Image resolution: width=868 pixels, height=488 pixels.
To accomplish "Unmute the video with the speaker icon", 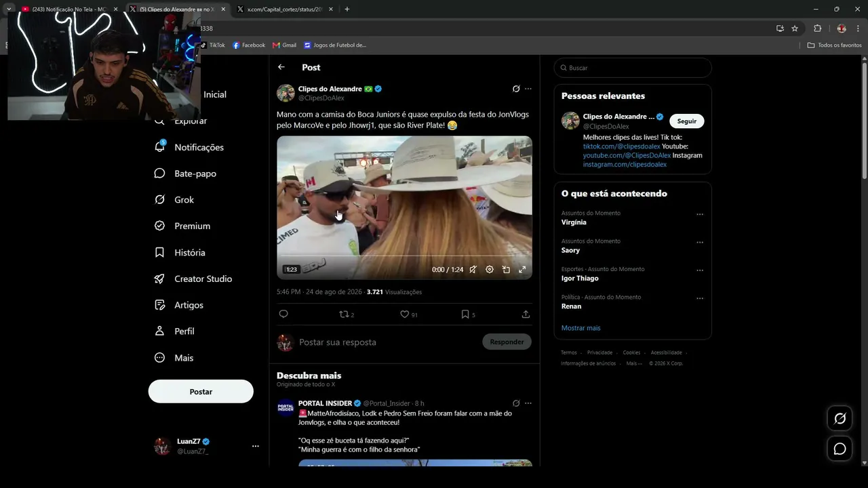I will tap(473, 269).
